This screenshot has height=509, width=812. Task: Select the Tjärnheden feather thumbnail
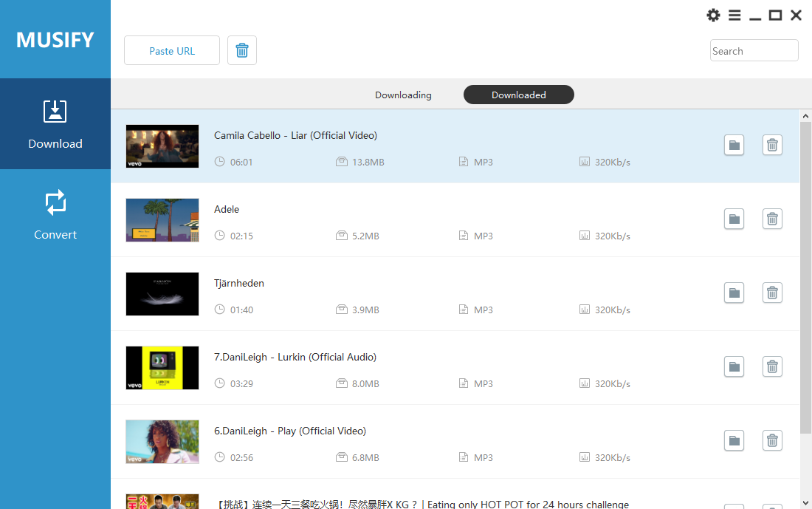click(162, 294)
